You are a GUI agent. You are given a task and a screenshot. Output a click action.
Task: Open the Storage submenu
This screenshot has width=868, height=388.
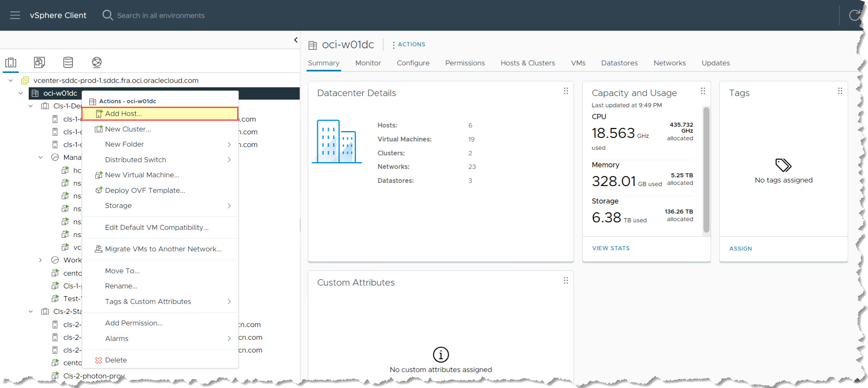click(x=160, y=206)
